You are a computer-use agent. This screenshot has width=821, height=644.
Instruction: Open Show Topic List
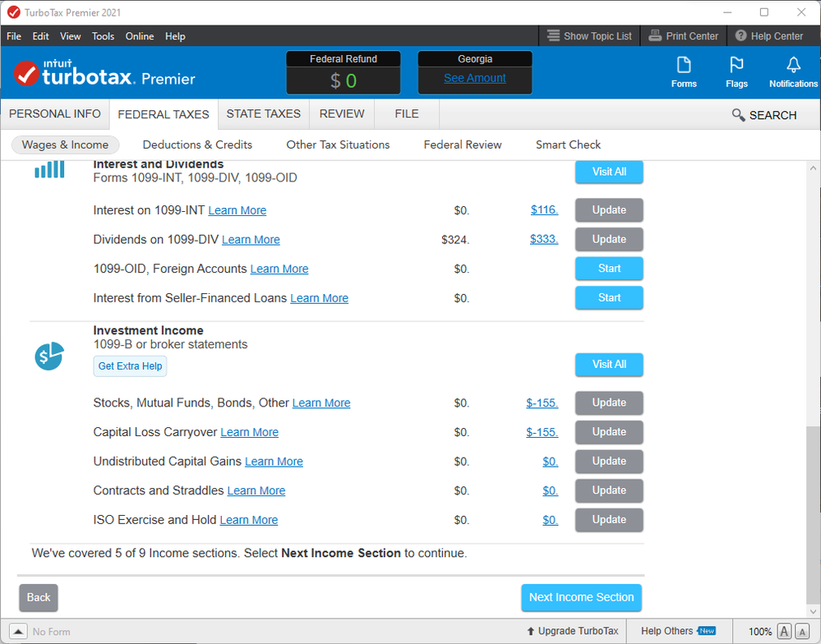pyautogui.click(x=589, y=36)
